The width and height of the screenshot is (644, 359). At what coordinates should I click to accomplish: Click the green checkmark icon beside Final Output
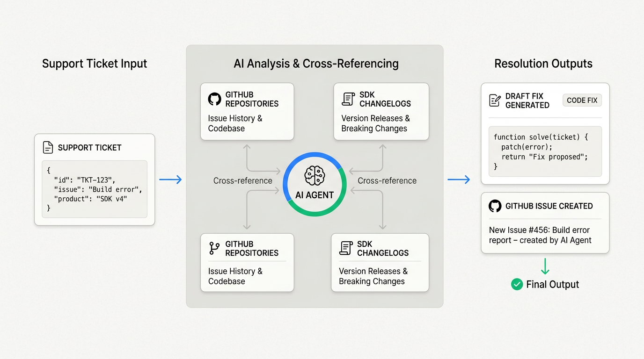(517, 284)
